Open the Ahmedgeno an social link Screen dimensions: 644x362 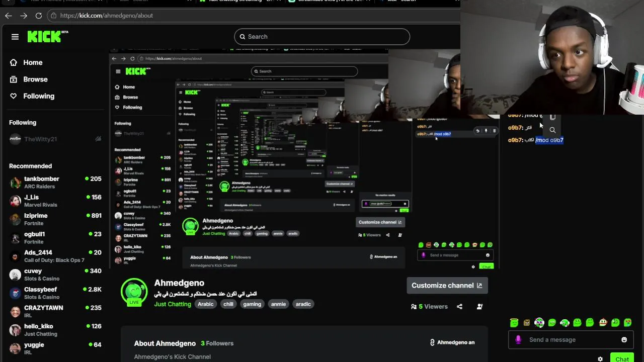point(452,342)
